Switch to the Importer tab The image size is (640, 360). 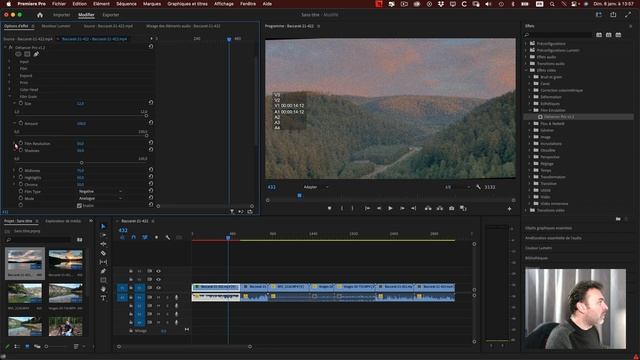[x=62, y=15]
